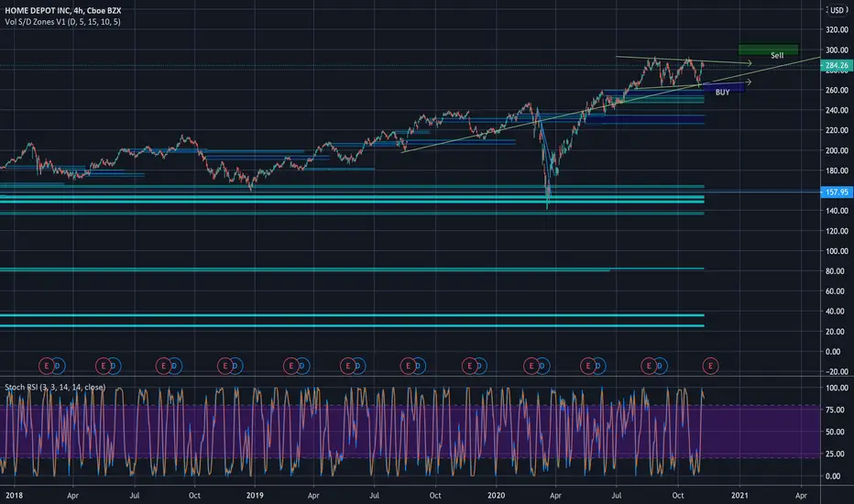Select the green Sell zone box
Image resolution: width=854 pixels, height=504 pixels.
[x=769, y=50]
